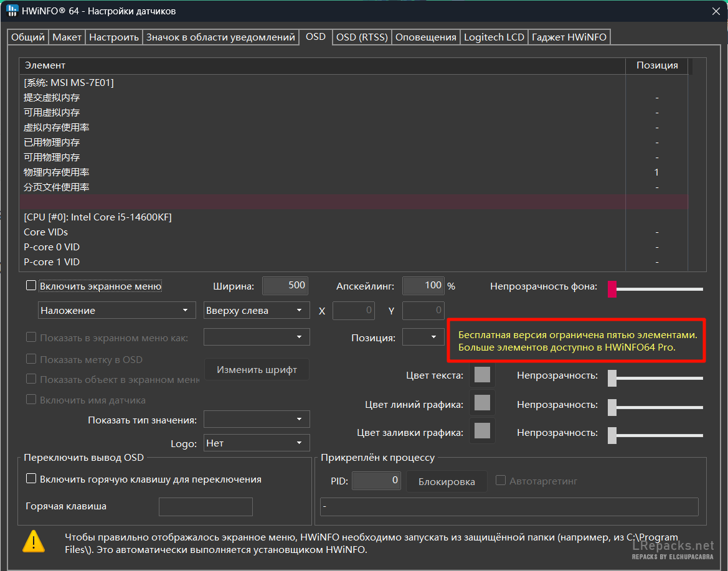
Task: Enable the Включить экранное меню checkbox
Action: coord(31,285)
